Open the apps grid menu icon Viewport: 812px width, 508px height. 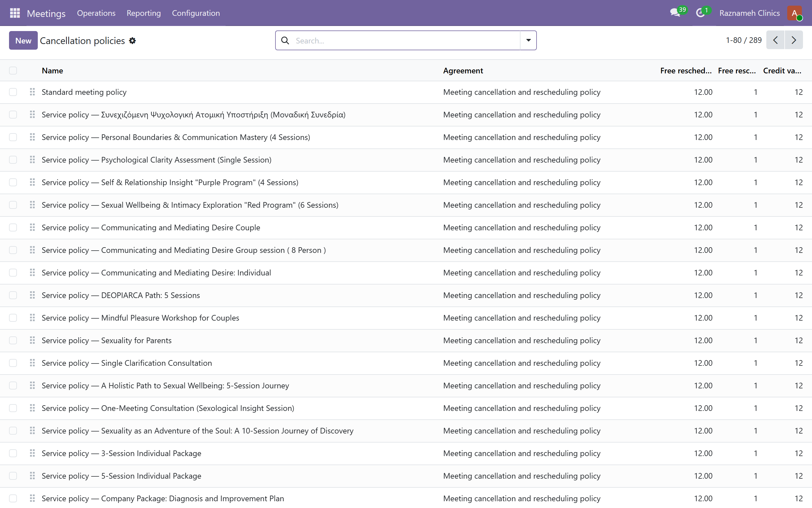click(x=15, y=13)
